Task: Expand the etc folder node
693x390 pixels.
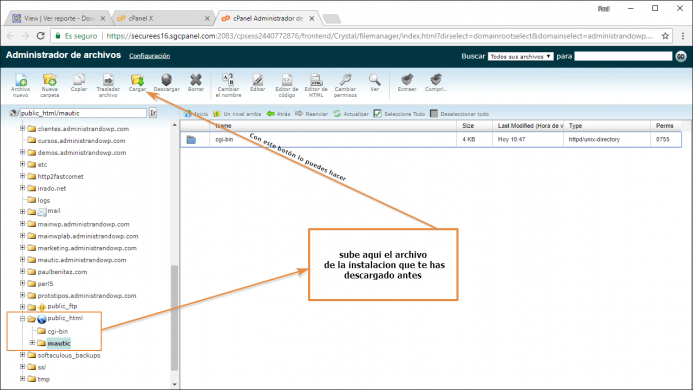Action: [23, 164]
